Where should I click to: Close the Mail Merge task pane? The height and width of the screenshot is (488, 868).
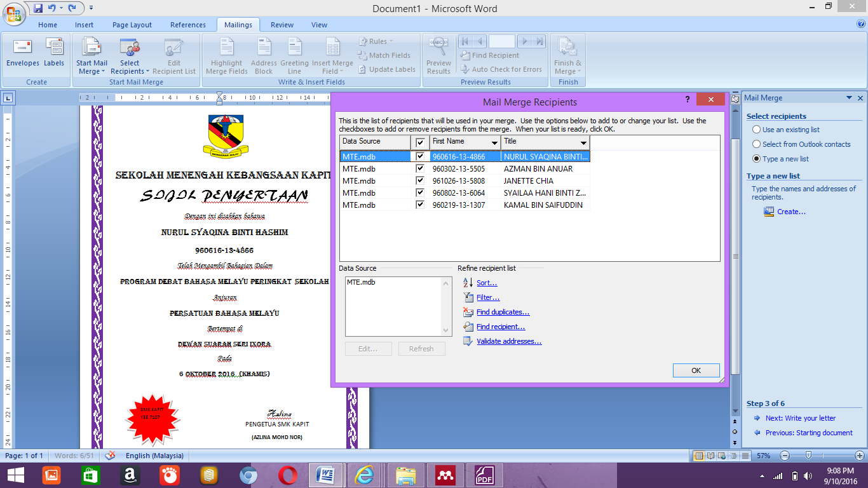tap(860, 98)
